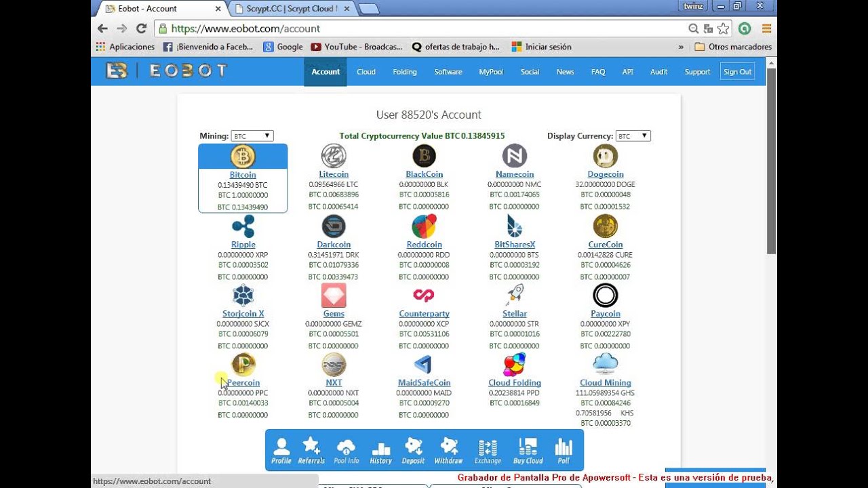The width and height of the screenshot is (868, 488).
Task: Click the Darkcoin icon
Action: [334, 226]
